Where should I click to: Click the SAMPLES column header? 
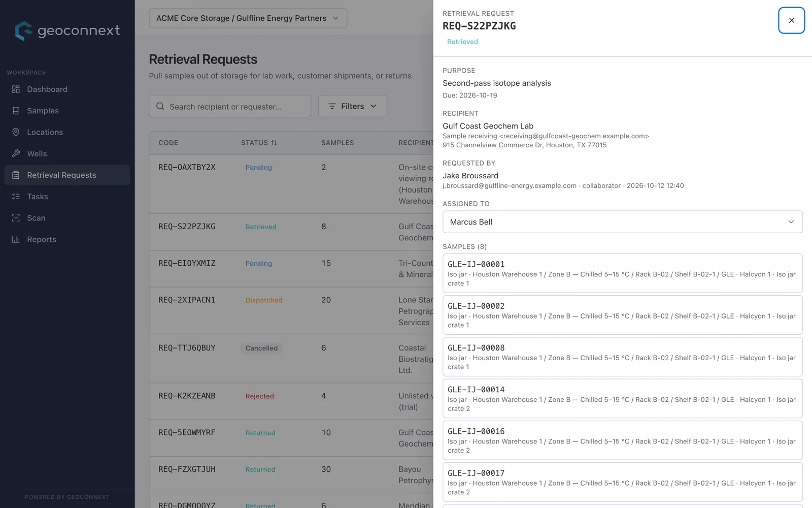coord(337,143)
